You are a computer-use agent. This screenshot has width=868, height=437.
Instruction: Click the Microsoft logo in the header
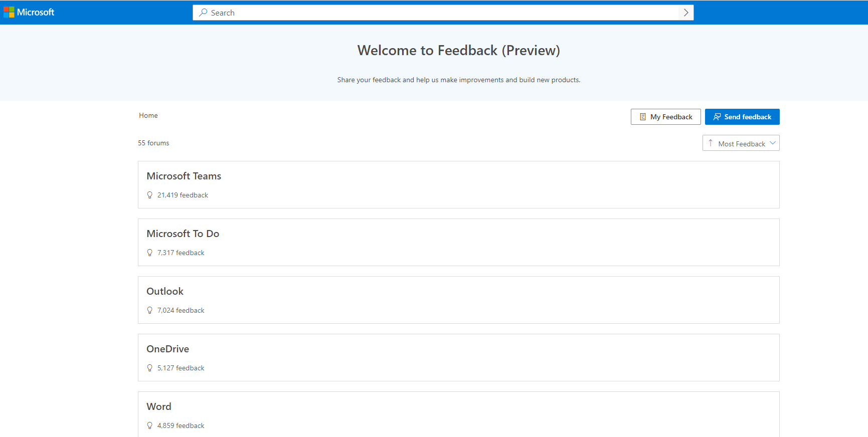(29, 12)
